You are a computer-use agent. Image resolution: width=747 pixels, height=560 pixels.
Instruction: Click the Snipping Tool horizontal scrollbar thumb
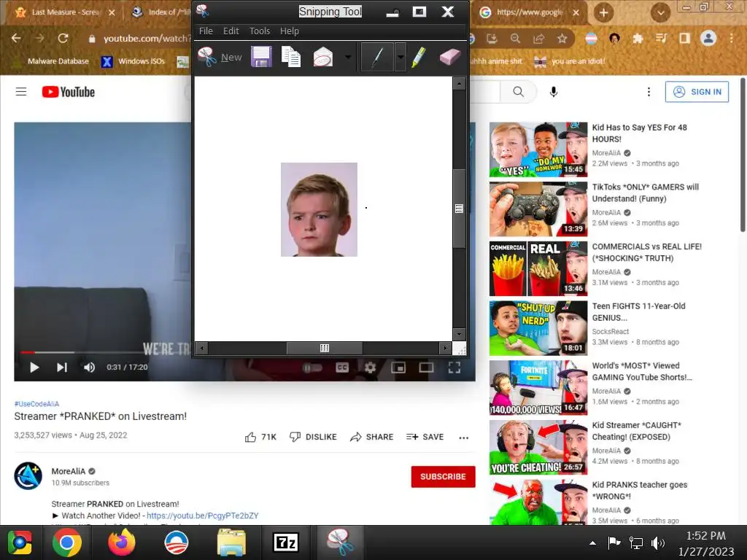[x=325, y=348]
